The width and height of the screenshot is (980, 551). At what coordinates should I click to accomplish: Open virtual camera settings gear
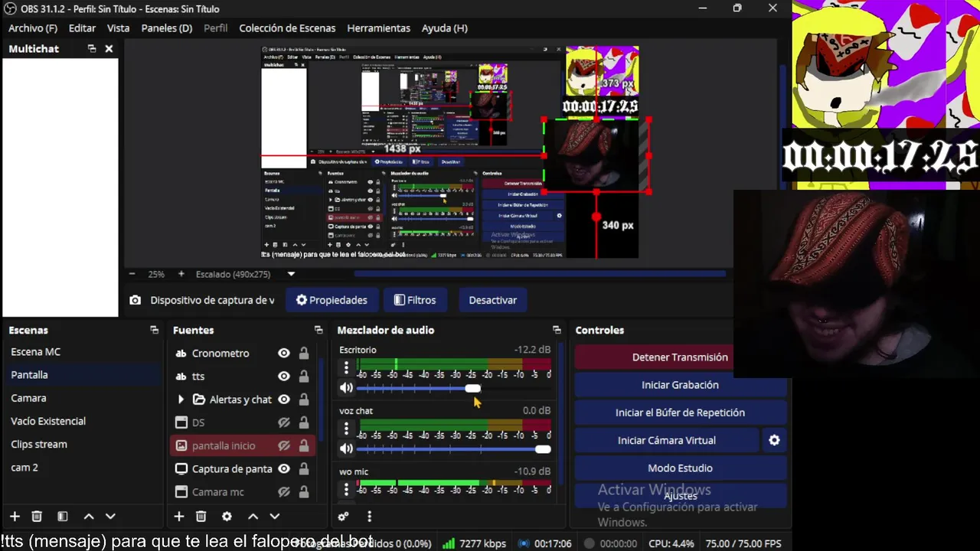tap(774, 440)
